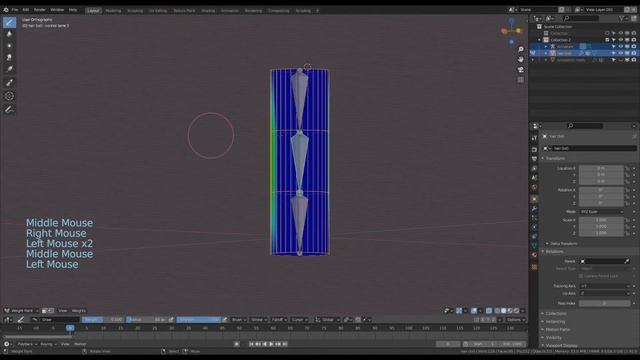Screen dimensions: 640x360
Task: Toggle Scale X lock icon
Action: [627, 220]
